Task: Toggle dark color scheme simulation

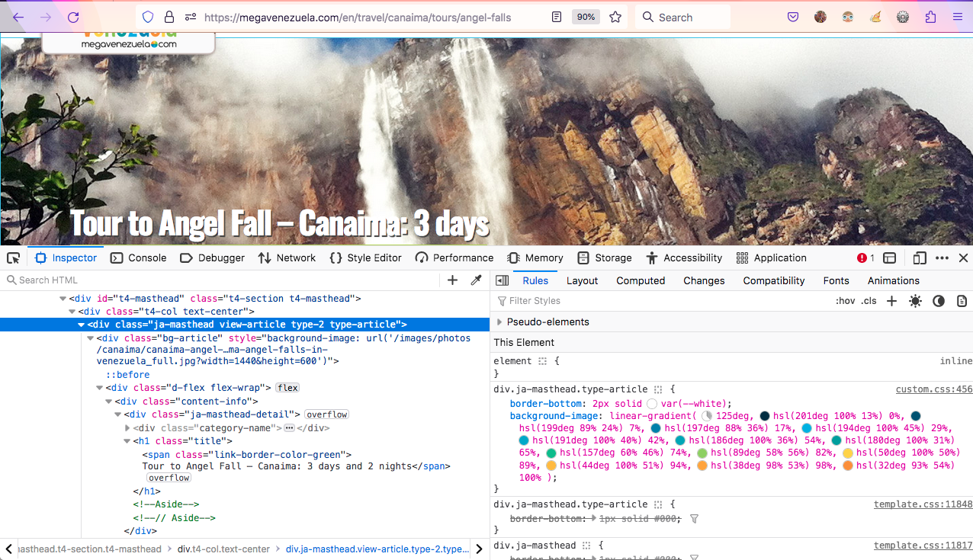Action: [x=939, y=301]
